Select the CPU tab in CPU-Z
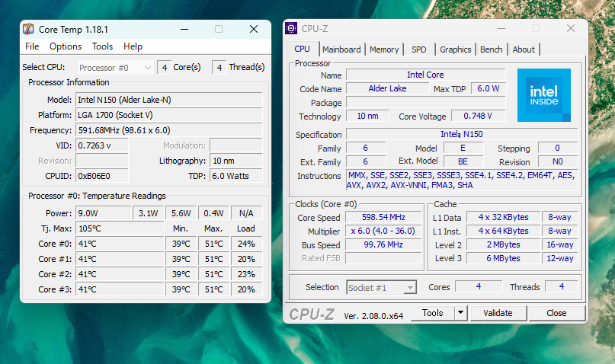This screenshot has height=364, width=615. [302, 49]
